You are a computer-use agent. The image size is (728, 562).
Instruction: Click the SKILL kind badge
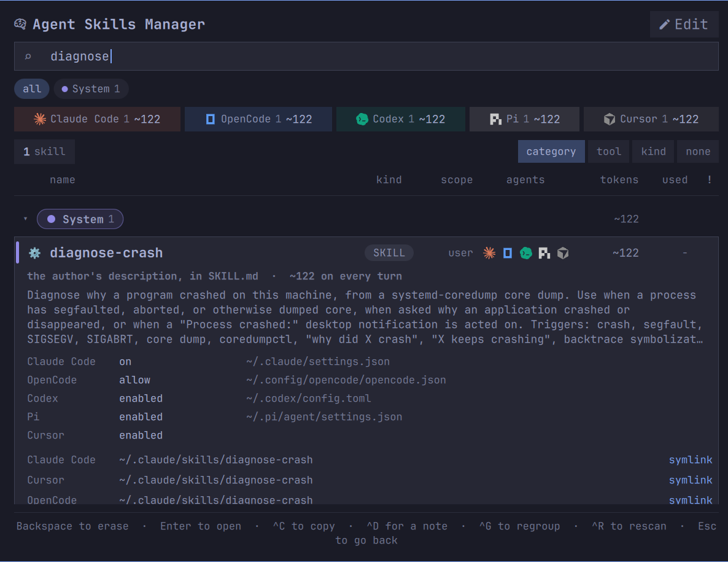[389, 253]
